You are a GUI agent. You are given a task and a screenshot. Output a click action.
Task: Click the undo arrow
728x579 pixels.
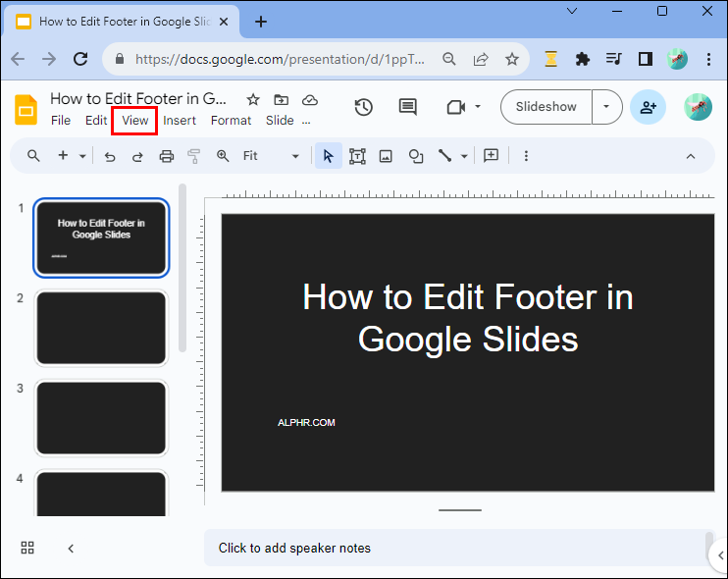[110, 156]
